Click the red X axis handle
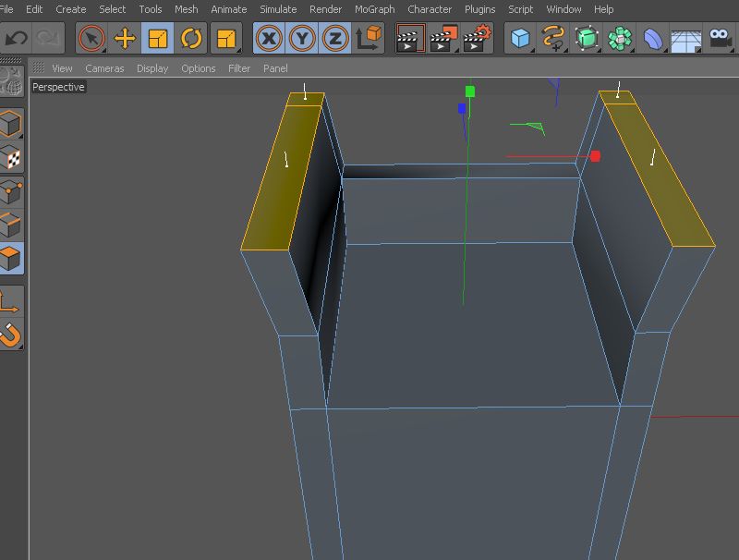Screen dimensions: 739x560 click(595, 156)
